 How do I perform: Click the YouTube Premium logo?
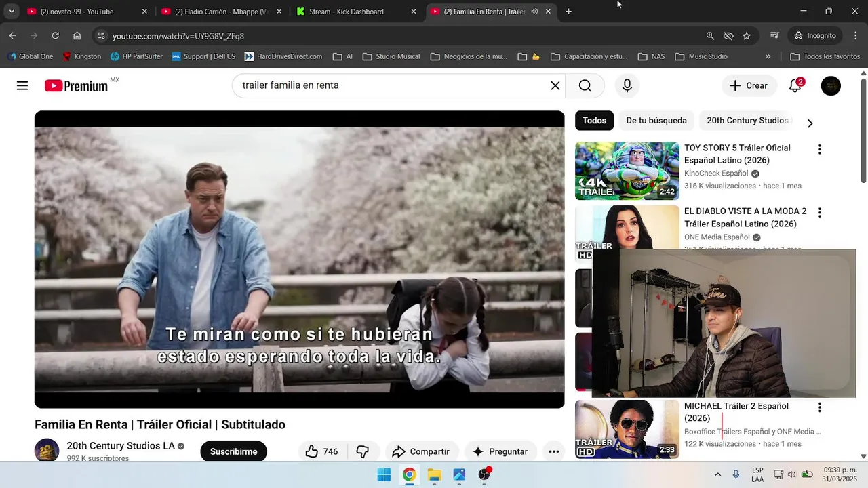pyautogui.click(x=77, y=85)
